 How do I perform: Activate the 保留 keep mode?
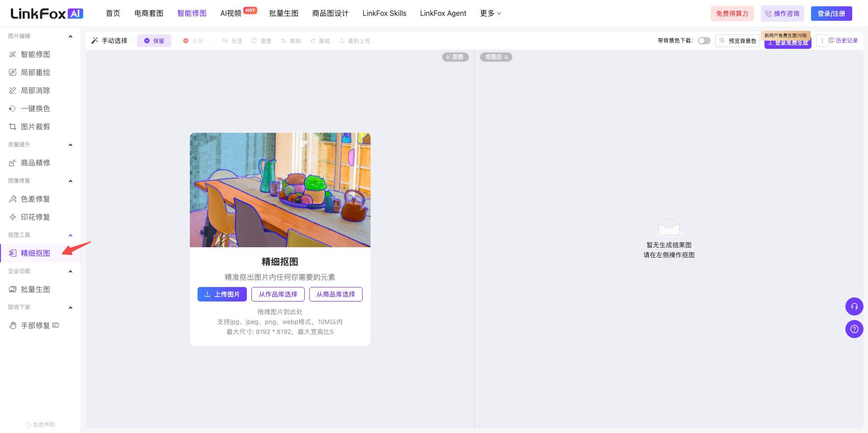[x=154, y=41]
